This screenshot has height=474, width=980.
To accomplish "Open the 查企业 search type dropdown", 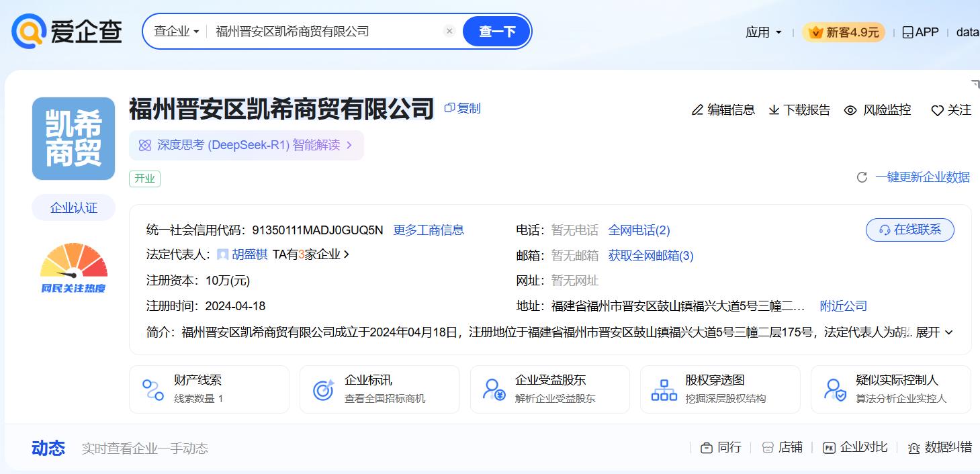I will coord(176,32).
